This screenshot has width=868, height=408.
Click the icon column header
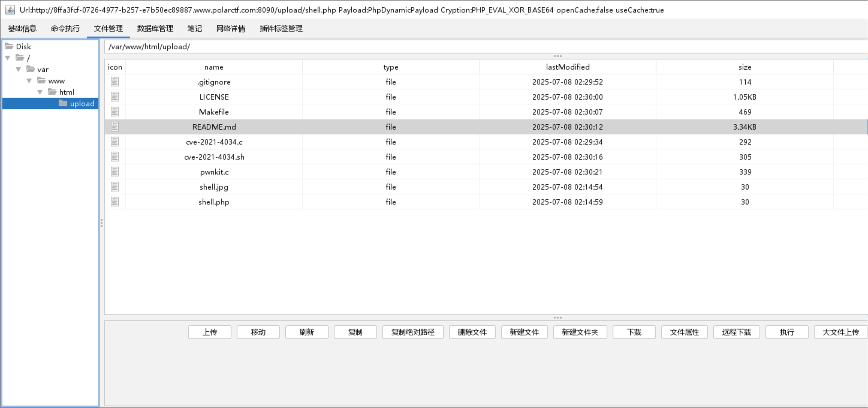pyautogui.click(x=115, y=67)
